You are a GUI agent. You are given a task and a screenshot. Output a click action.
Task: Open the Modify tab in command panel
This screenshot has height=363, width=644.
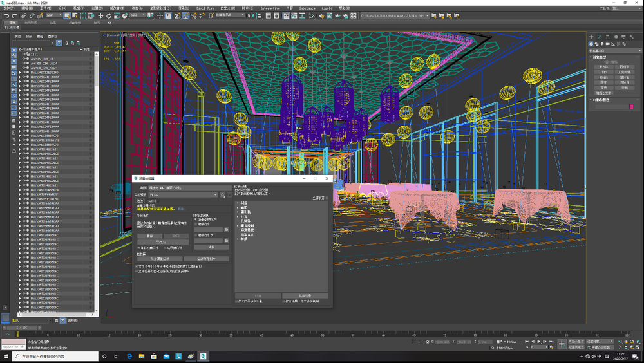click(x=600, y=37)
